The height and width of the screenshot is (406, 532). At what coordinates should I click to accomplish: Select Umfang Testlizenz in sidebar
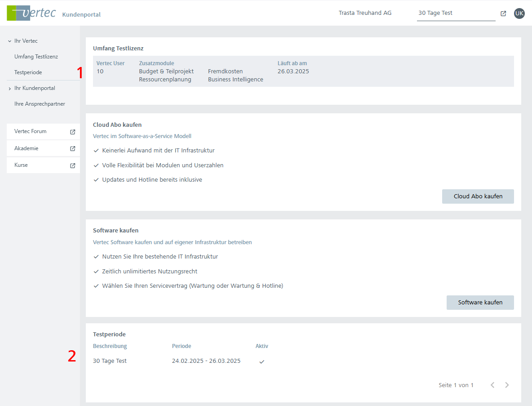pyautogui.click(x=36, y=57)
